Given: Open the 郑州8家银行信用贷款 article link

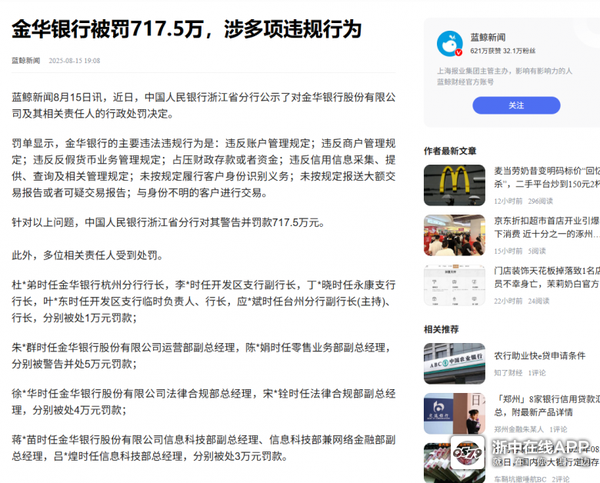Looking at the screenshot, I should (x=547, y=406).
